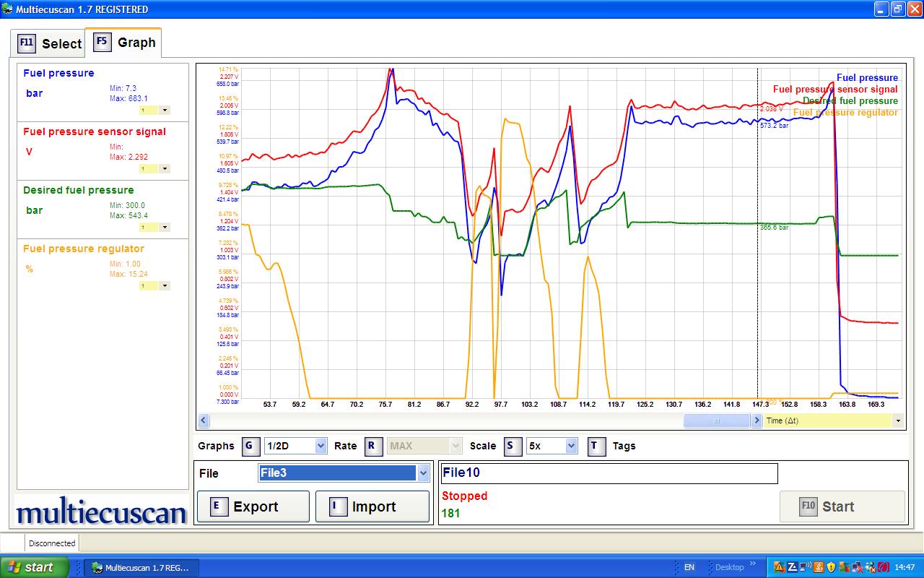This screenshot has height=578, width=924.
Task: Click the Fuel pressure regulator legend label in graph
Action: coord(845,113)
